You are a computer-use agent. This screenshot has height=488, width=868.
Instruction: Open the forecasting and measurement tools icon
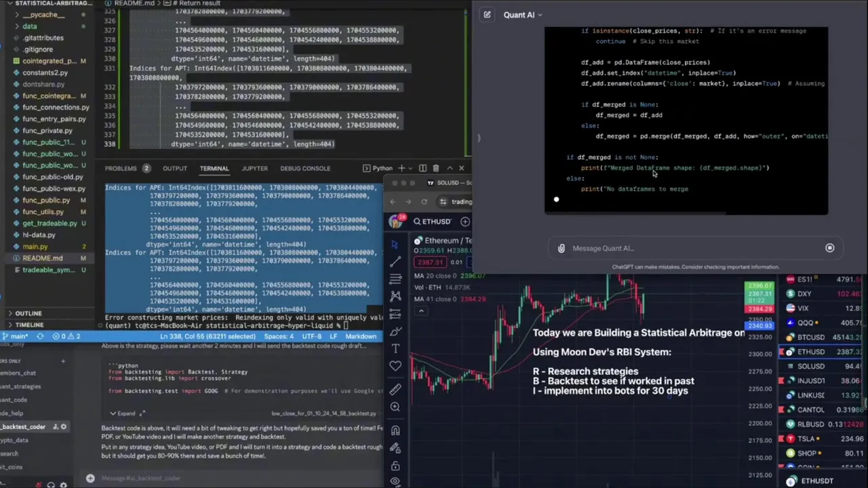coord(395,313)
